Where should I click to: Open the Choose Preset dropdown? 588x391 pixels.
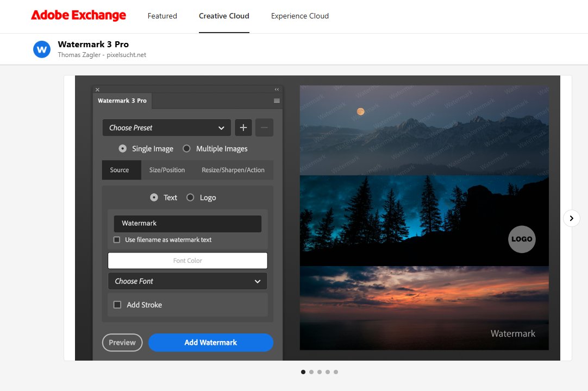click(x=166, y=128)
